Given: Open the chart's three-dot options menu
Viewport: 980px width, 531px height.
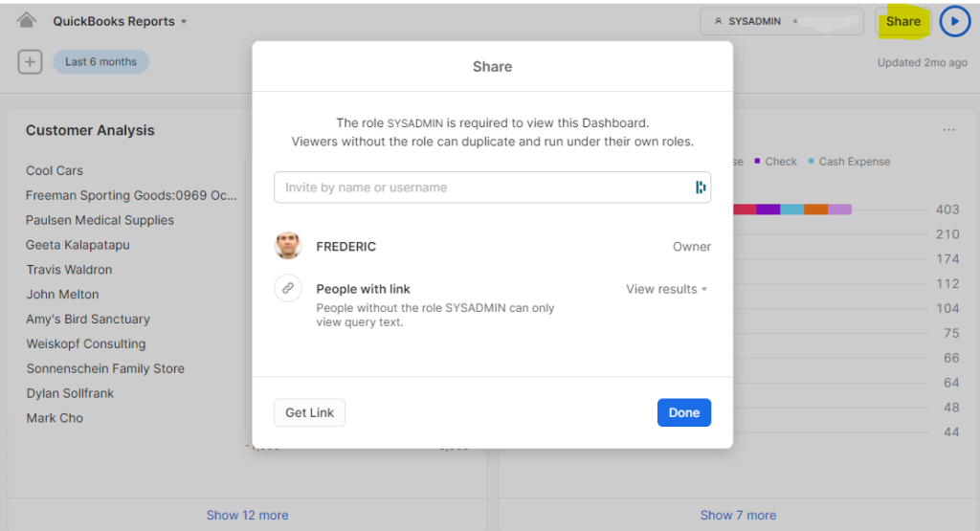Looking at the screenshot, I should click(948, 130).
